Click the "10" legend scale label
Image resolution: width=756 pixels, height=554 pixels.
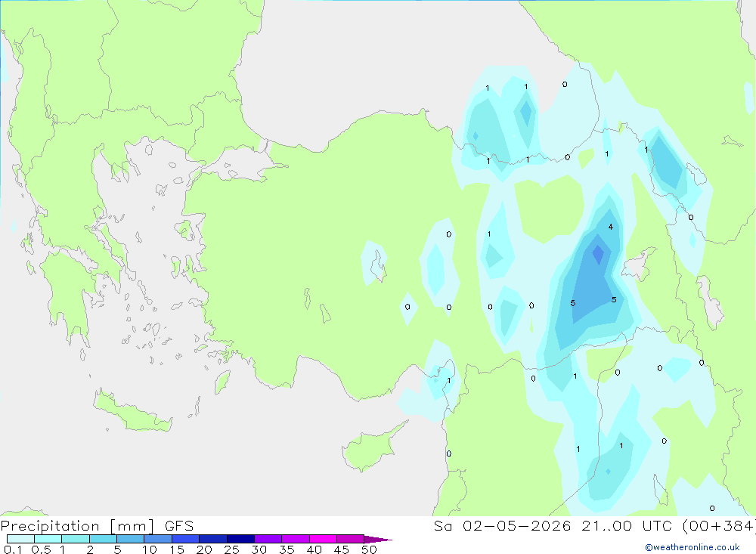point(150,549)
